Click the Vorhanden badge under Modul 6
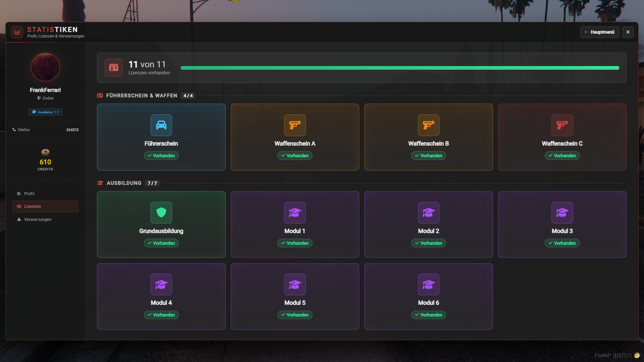The width and height of the screenshot is (644, 362). [x=428, y=315]
